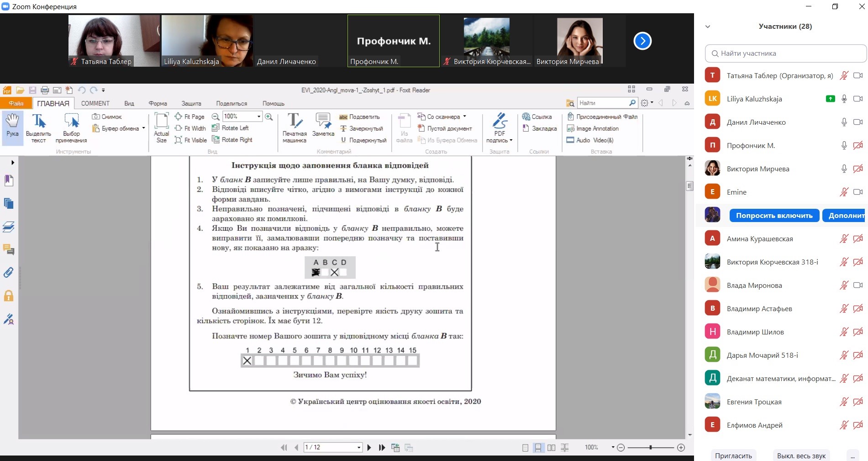The image size is (868, 461).
Task: Unmute Emine's microphone in participant list
Action: pos(844,192)
